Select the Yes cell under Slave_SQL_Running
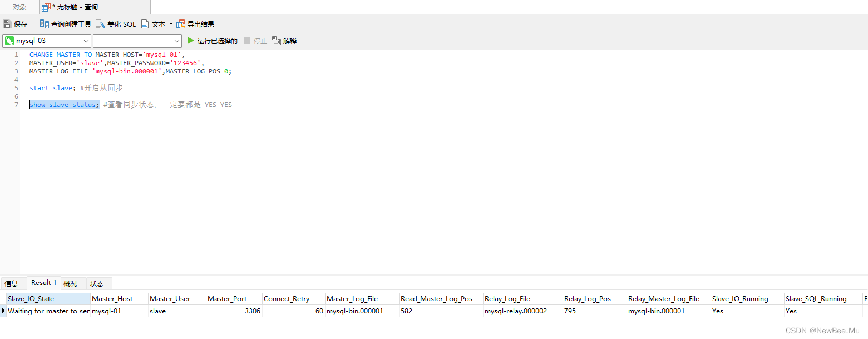The height and width of the screenshot is (339, 868). coord(822,311)
